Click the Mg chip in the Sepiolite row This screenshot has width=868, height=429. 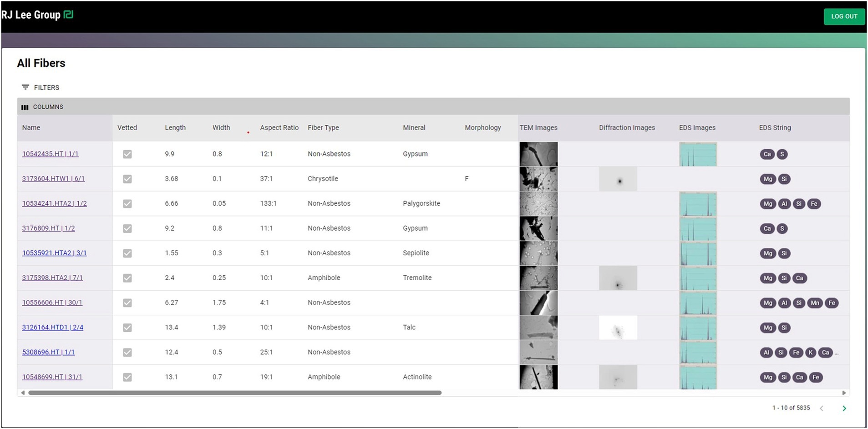pos(768,253)
